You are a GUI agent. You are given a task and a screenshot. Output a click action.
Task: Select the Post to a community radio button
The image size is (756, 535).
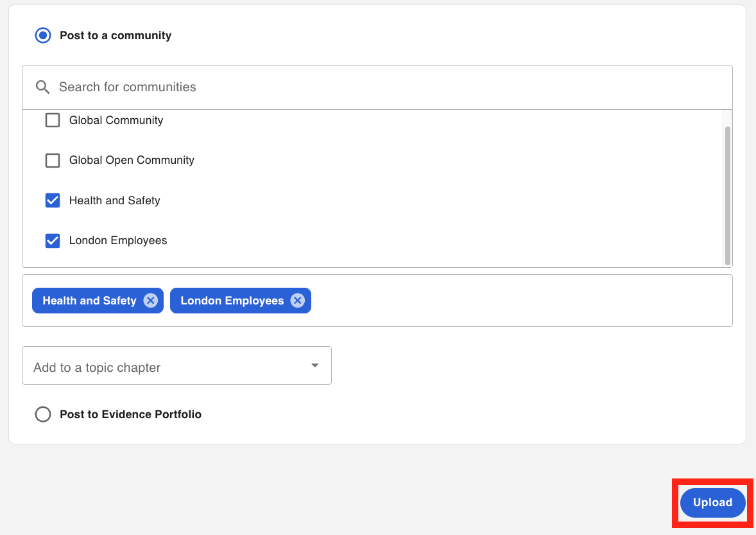coord(43,35)
